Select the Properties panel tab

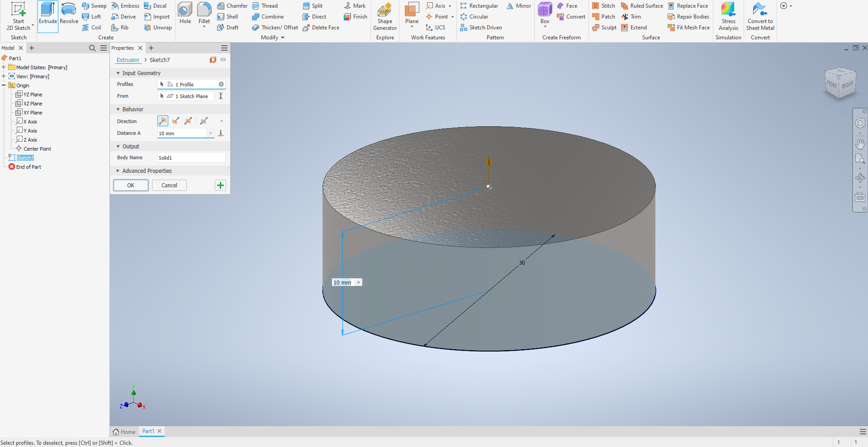point(123,48)
